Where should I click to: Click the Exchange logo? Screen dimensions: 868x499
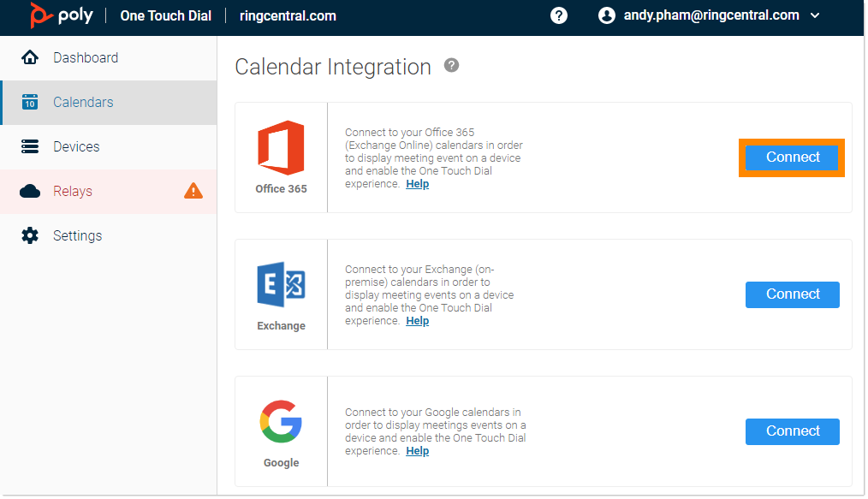click(281, 285)
